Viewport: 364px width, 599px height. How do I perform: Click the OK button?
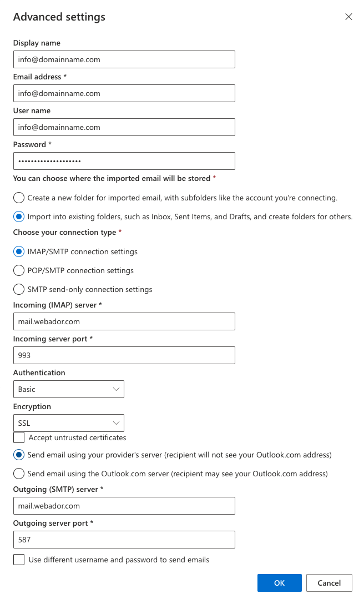[x=279, y=583]
